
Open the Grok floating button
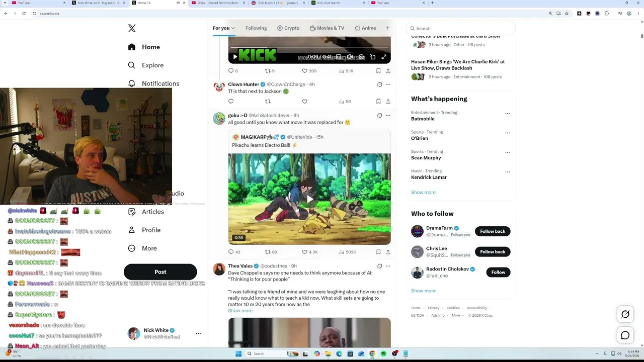click(x=625, y=314)
